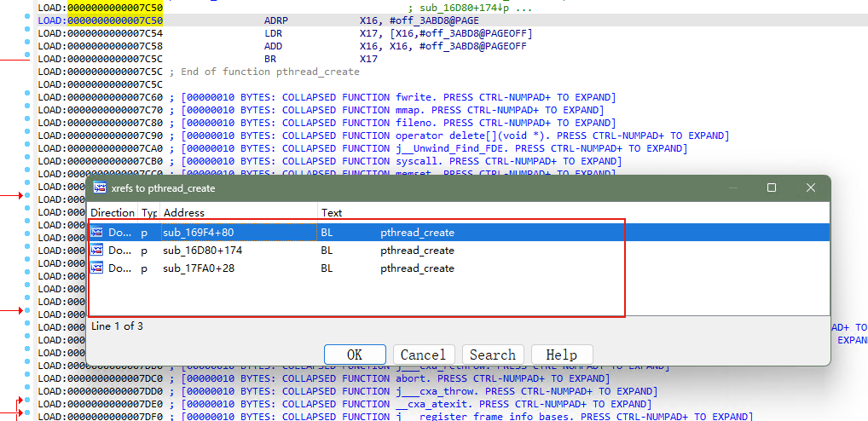Click the collapsed function syscall line
Screen dimensions: 868x421
330,161
